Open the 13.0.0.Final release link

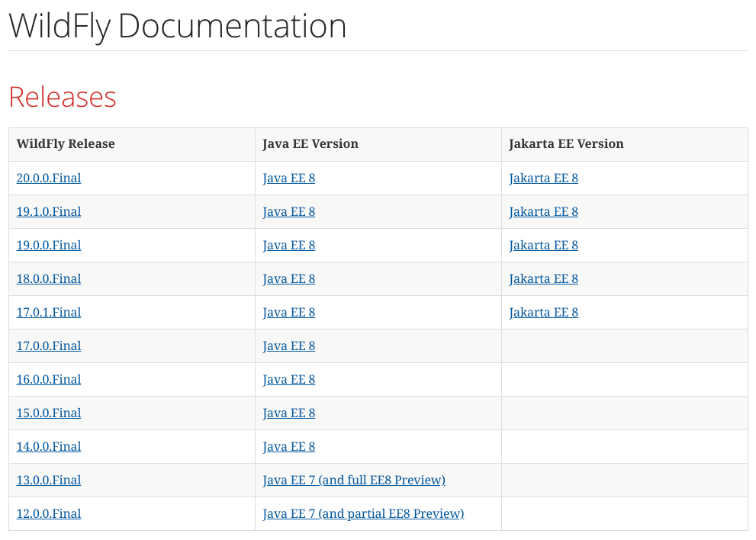click(x=49, y=481)
